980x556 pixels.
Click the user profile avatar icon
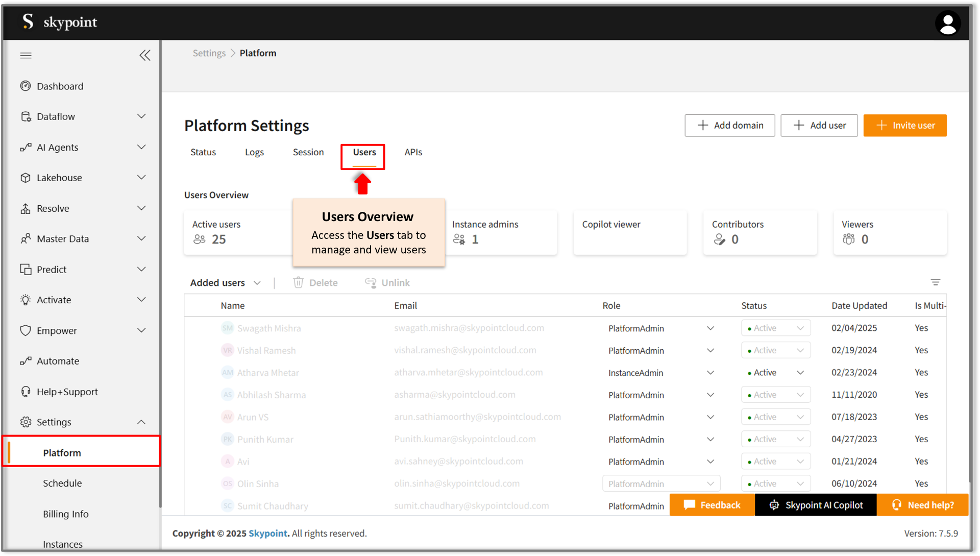(947, 23)
